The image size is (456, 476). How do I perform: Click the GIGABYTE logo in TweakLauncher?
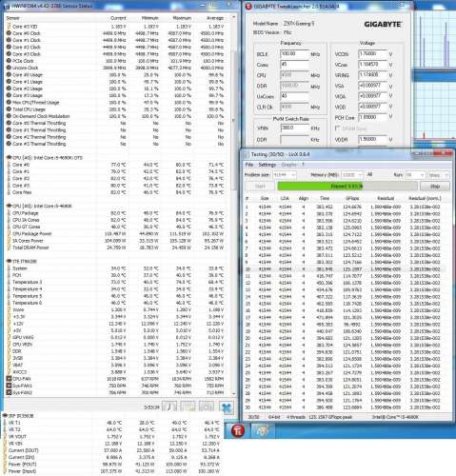click(383, 24)
